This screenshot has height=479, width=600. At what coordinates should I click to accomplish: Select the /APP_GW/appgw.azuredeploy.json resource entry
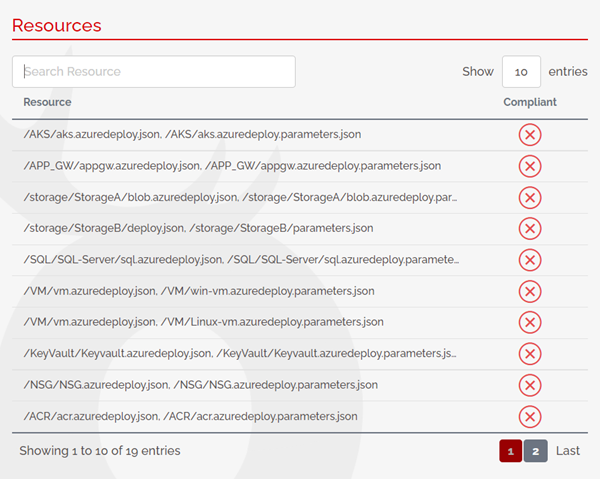(x=232, y=166)
